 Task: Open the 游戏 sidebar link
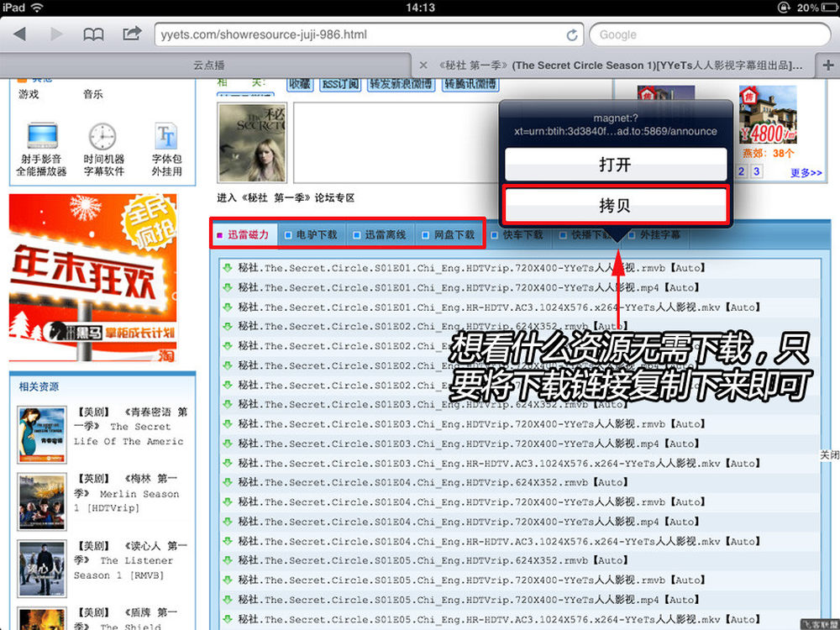pyautogui.click(x=29, y=94)
